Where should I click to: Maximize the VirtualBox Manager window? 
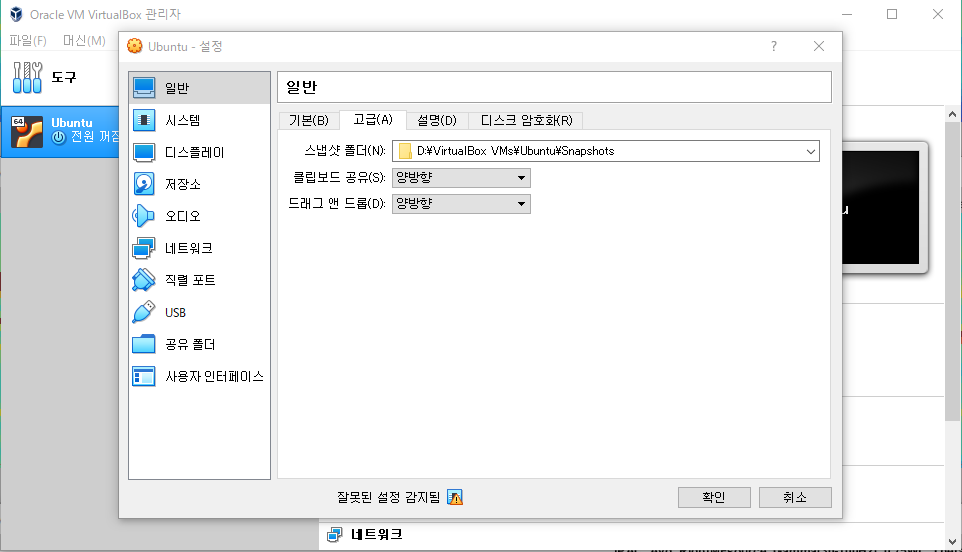(x=892, y=14)
